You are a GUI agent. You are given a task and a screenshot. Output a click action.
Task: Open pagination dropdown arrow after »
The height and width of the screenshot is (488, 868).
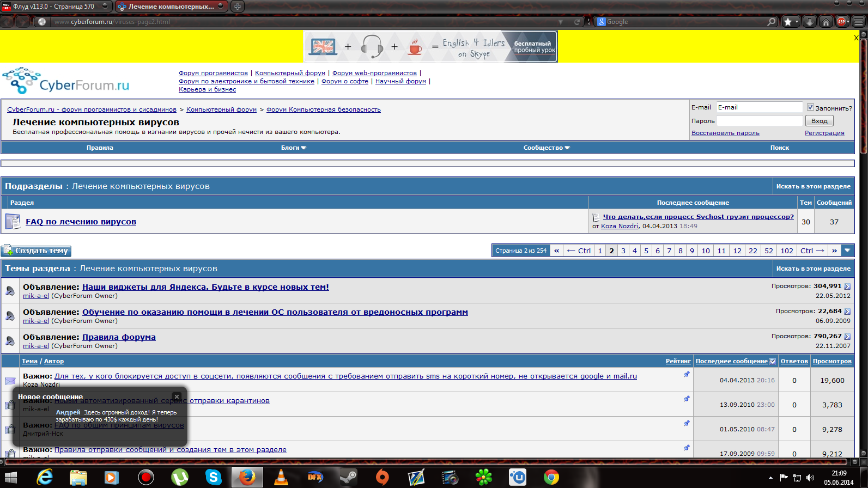(847, 251)
